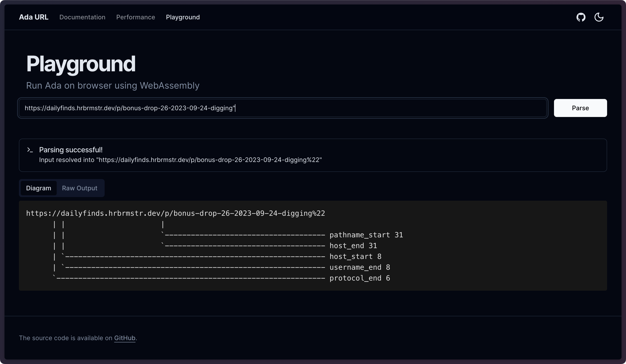Select the Diagram tab

pyautogui.click(x=38, y=188)
